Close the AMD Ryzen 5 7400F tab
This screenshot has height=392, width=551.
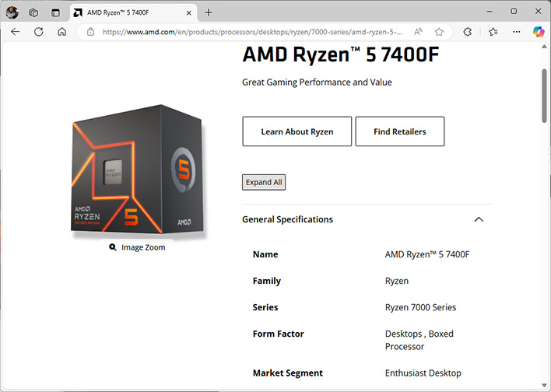(188, 13)
